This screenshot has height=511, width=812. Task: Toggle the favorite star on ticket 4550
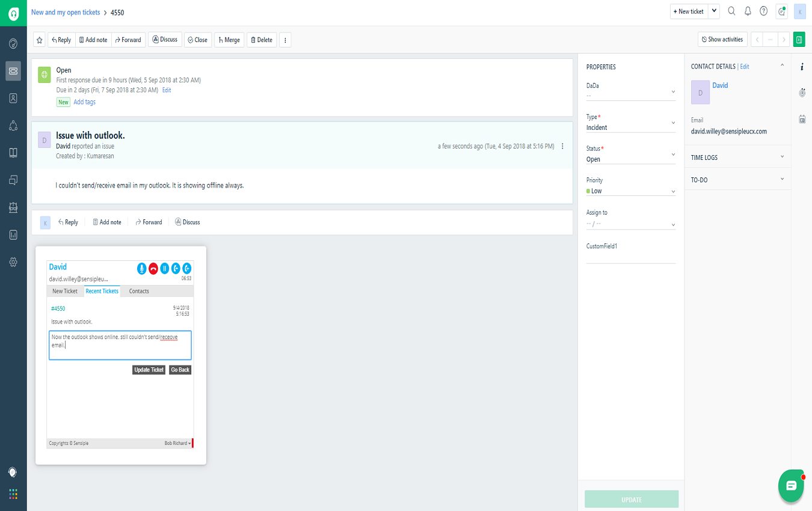point(38,39)
